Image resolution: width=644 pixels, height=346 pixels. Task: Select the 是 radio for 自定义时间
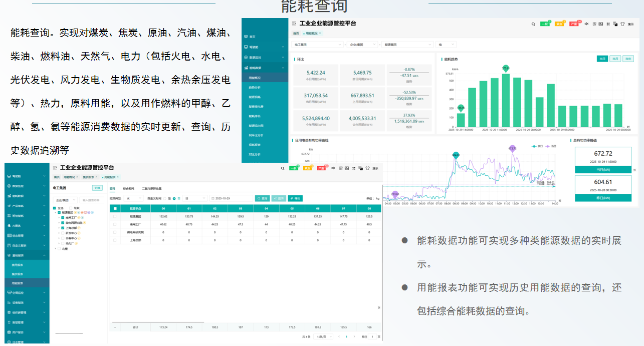click(x=165, y=198)
